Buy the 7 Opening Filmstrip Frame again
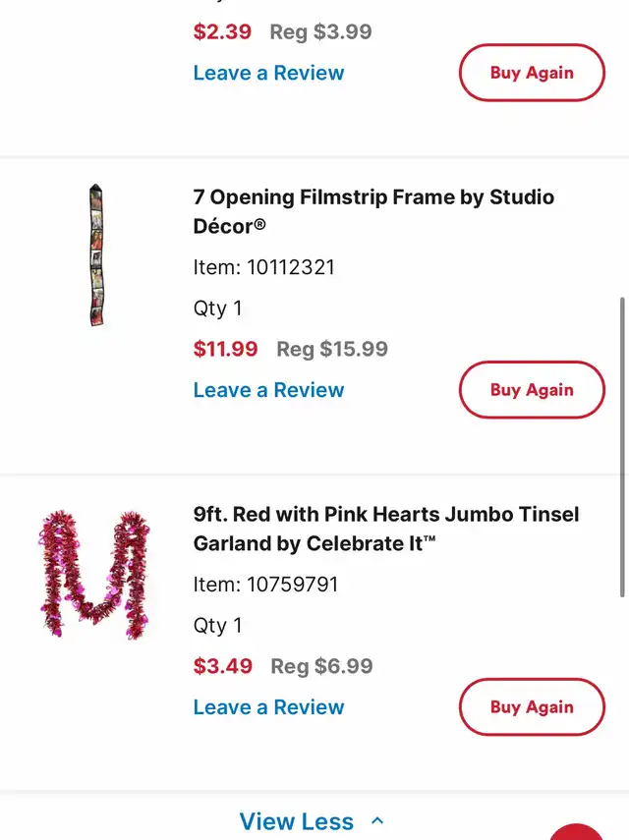 pyautogui.click(x=532, y=390)
